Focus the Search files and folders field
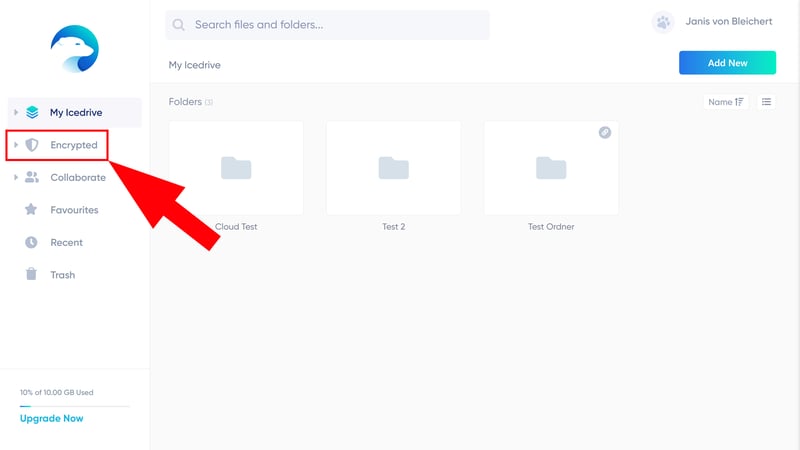 [327, 25]
